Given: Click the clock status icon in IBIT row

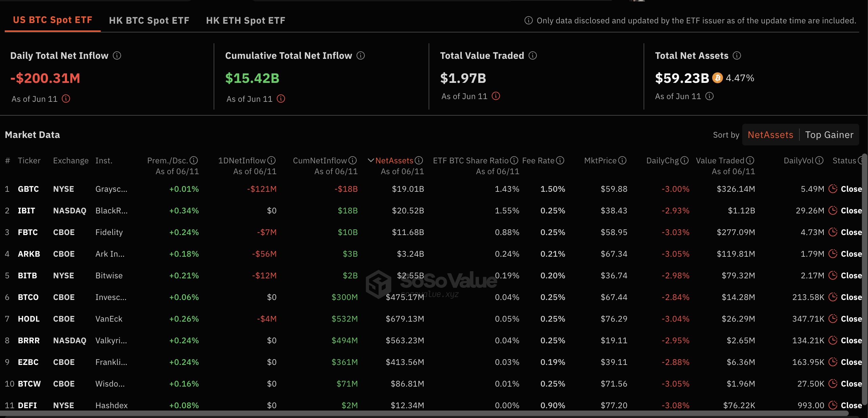Looking at the screenshot, I should [833, 210].
